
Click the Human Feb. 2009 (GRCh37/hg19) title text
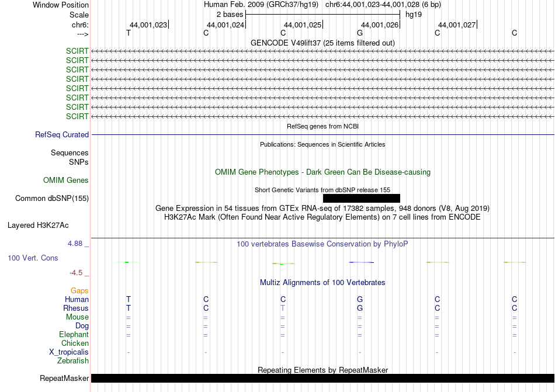tap(261, 5)
